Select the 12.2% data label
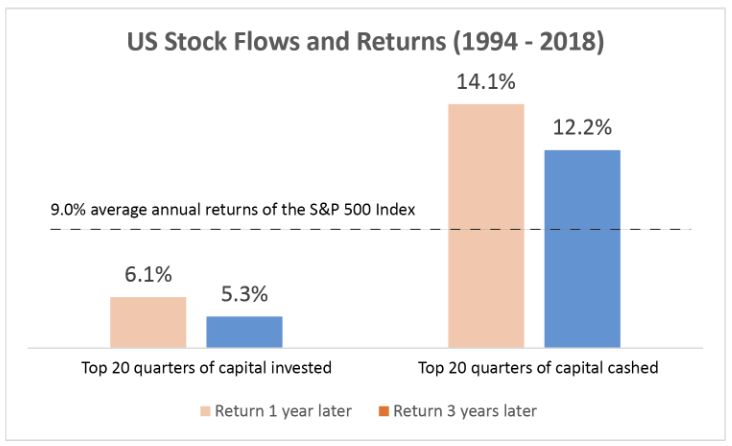This screenshot has height=446, width=732. [581, 129]
